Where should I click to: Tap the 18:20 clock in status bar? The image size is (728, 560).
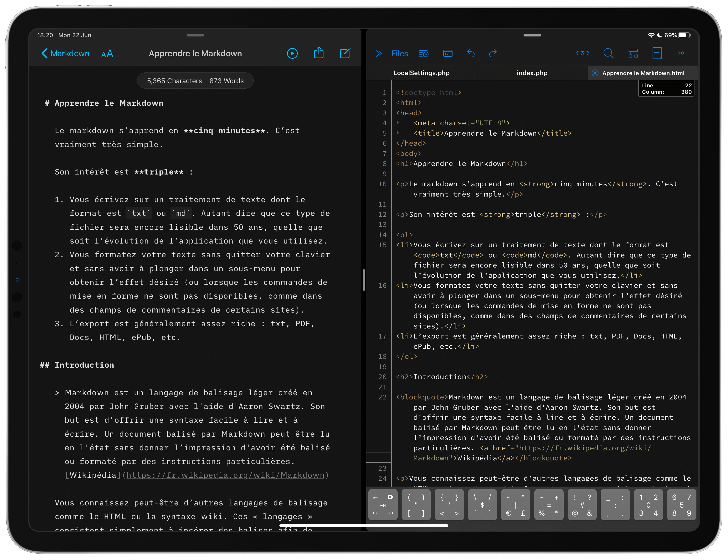[x=45, y=35]
